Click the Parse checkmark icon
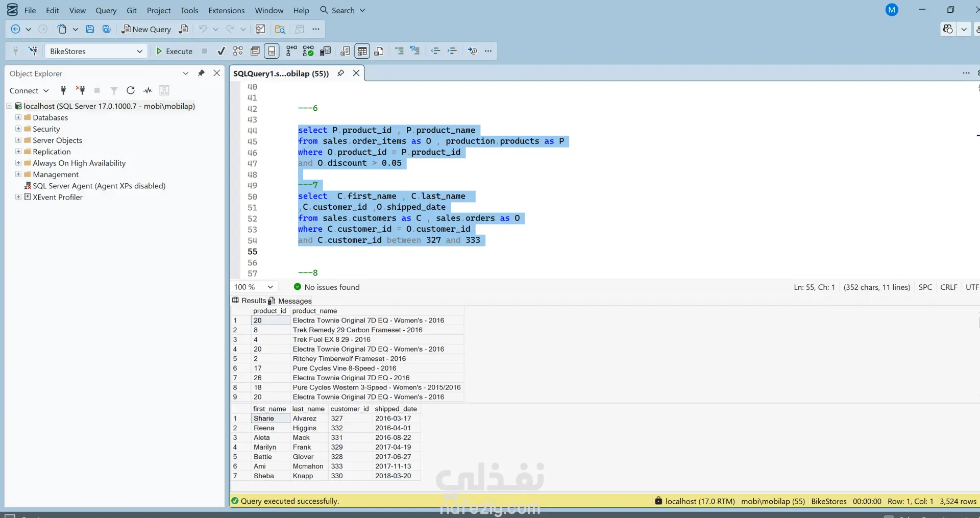980x518 pixels. [221, 51]
